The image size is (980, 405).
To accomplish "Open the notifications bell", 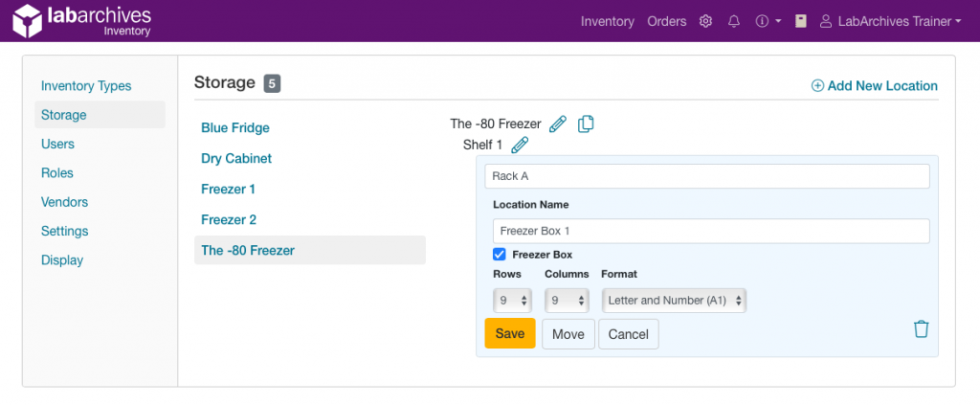I will click(x=734, y=21).
